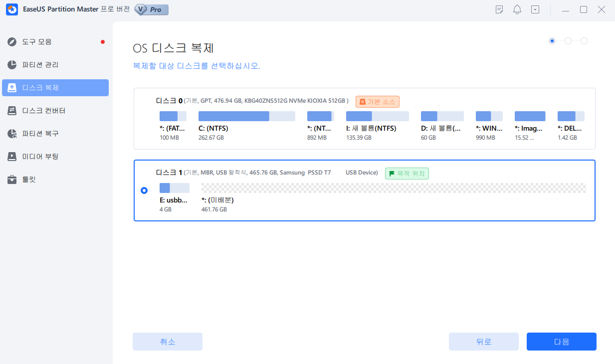
Task: Click the DEL 1.42 GB partition bar
Action: click(571, 116)
